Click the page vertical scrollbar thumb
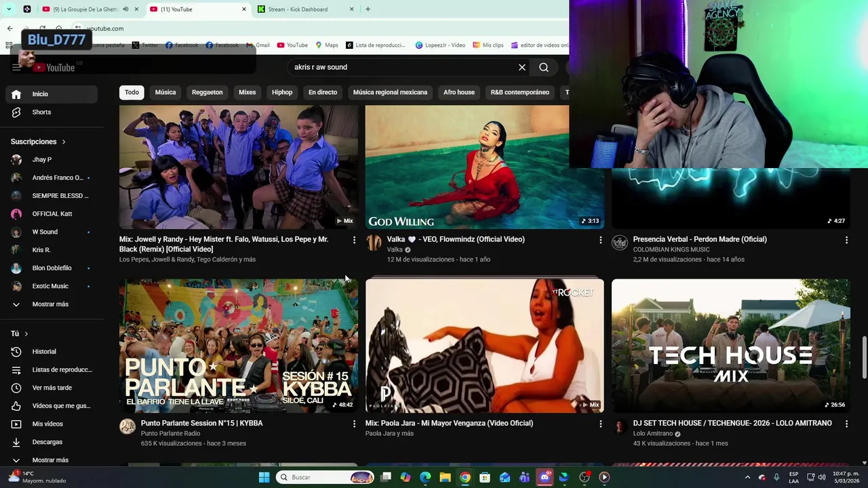868x488 pixels. (864, 357)
